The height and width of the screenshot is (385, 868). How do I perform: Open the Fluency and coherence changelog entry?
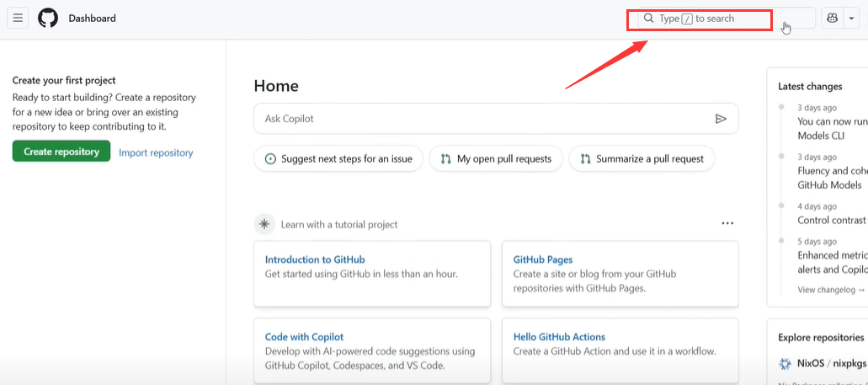(x=833, y=178)
